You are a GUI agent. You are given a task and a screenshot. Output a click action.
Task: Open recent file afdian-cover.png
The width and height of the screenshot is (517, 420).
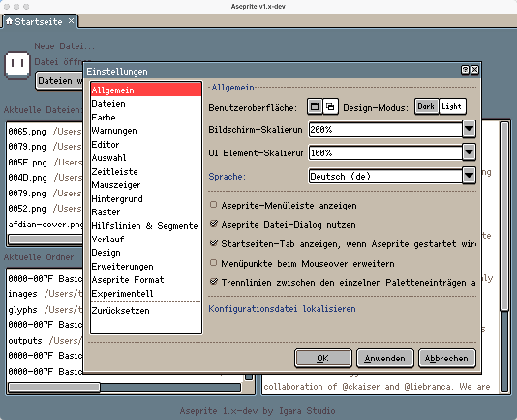(x=45, y=224)
